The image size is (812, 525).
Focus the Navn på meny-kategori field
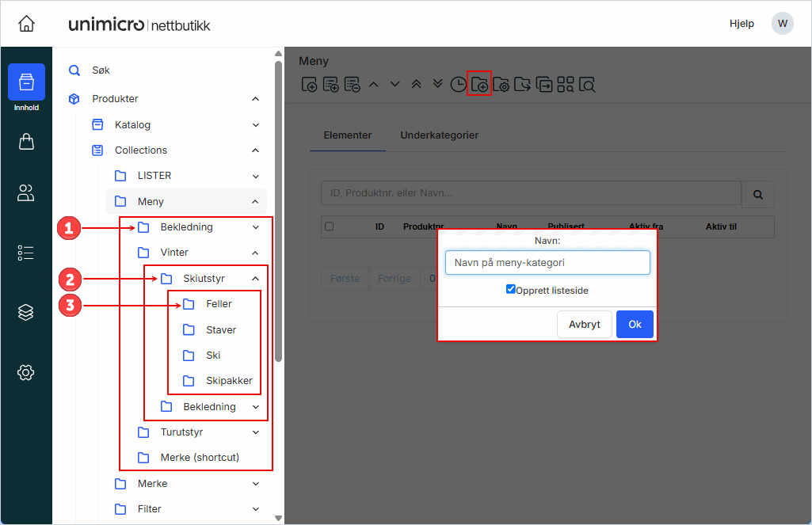(x=547, y=263)
